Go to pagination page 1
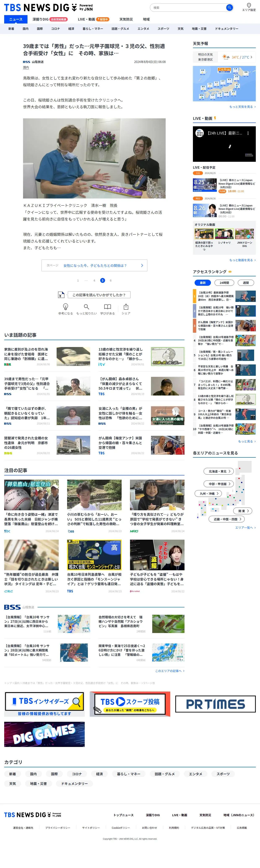This screenshot has height=868, width=260. pyautogui.click(x=78, y=280)
